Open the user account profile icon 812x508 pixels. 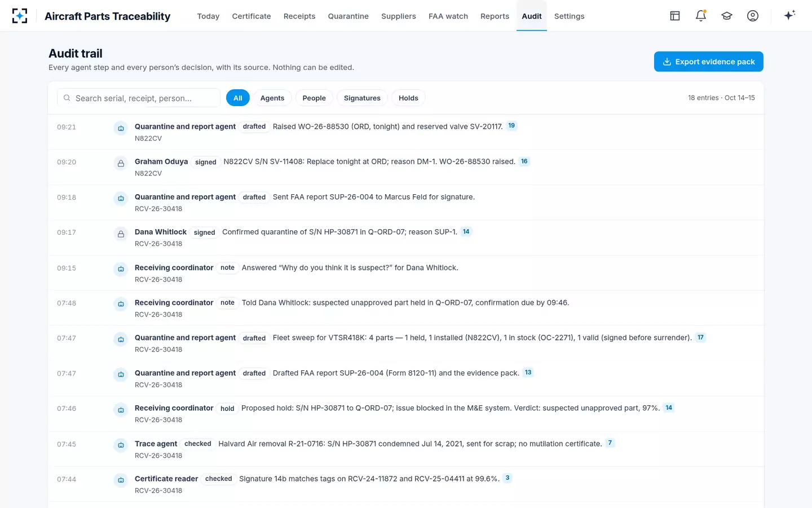point(753,16)
